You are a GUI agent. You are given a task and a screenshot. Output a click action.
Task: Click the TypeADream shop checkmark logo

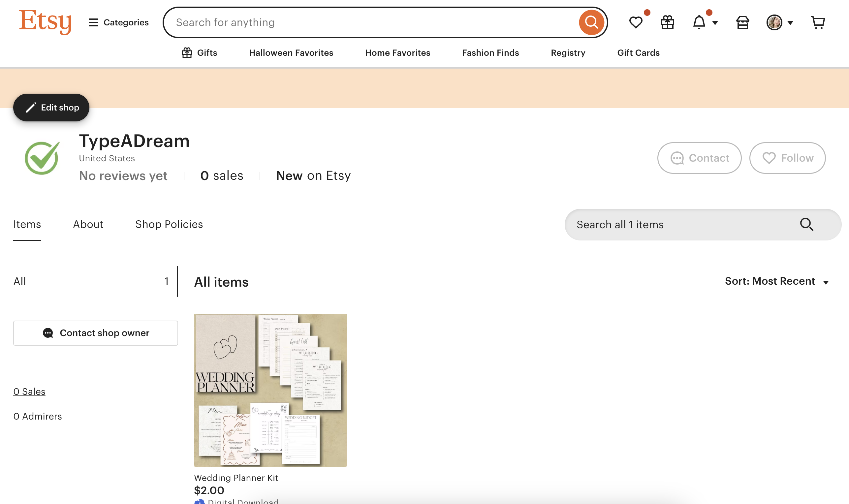coord(42,158)
